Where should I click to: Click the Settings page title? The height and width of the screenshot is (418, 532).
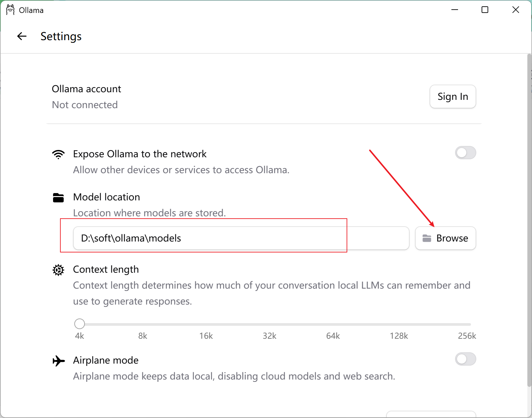(x=61, y=36)
